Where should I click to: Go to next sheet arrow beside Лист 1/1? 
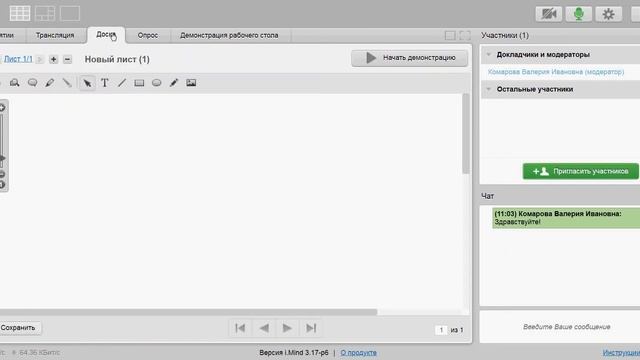(x=40, y=60)
